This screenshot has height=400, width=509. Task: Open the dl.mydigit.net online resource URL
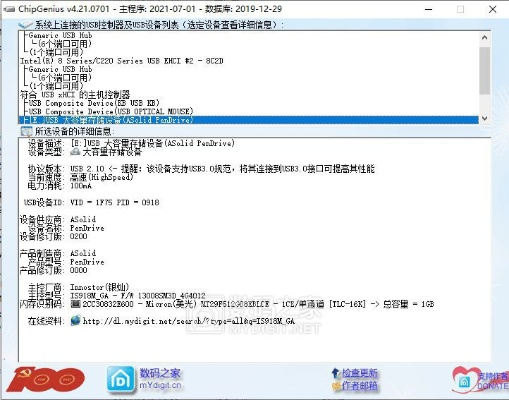(189, 321)
